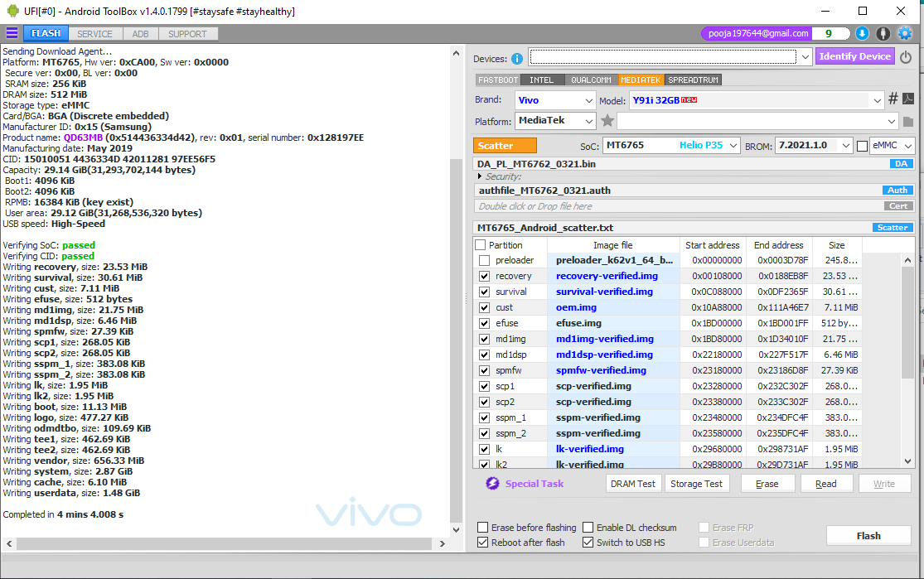Click the Erase button
This screenshot has height=579, width=924.
767,484
